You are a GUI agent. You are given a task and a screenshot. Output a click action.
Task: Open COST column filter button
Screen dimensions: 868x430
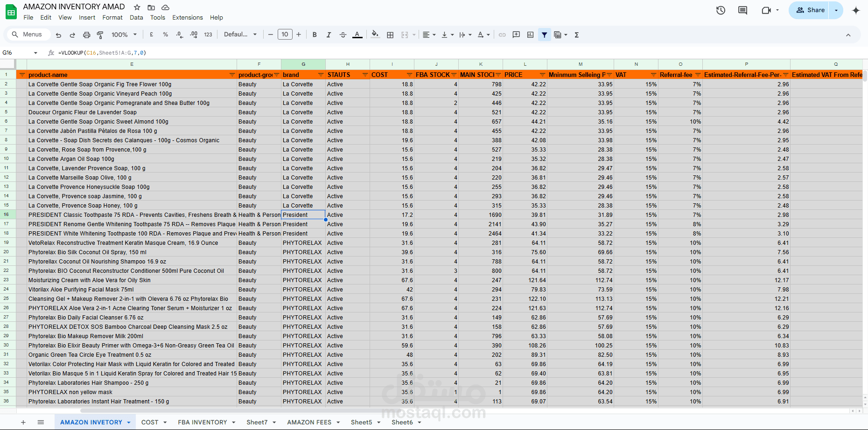409,75
